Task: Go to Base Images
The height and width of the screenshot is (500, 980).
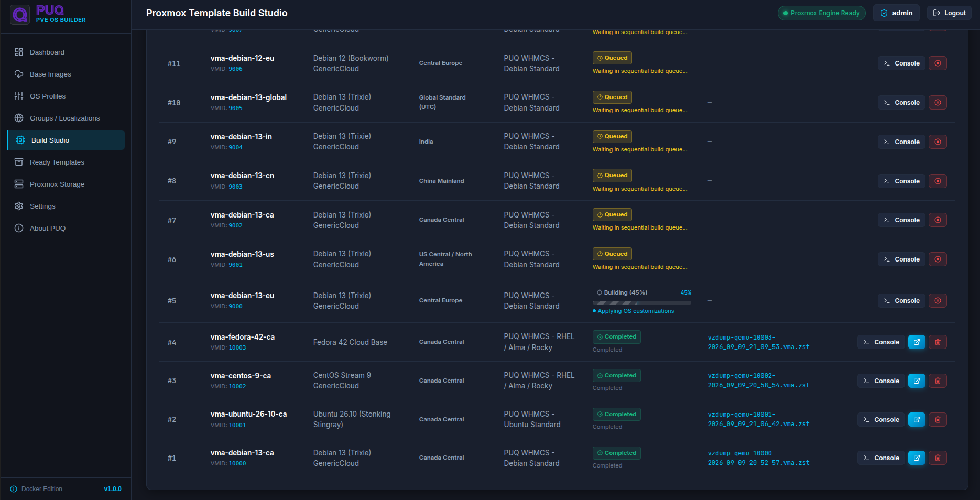Action: click(x=66, y=74)
